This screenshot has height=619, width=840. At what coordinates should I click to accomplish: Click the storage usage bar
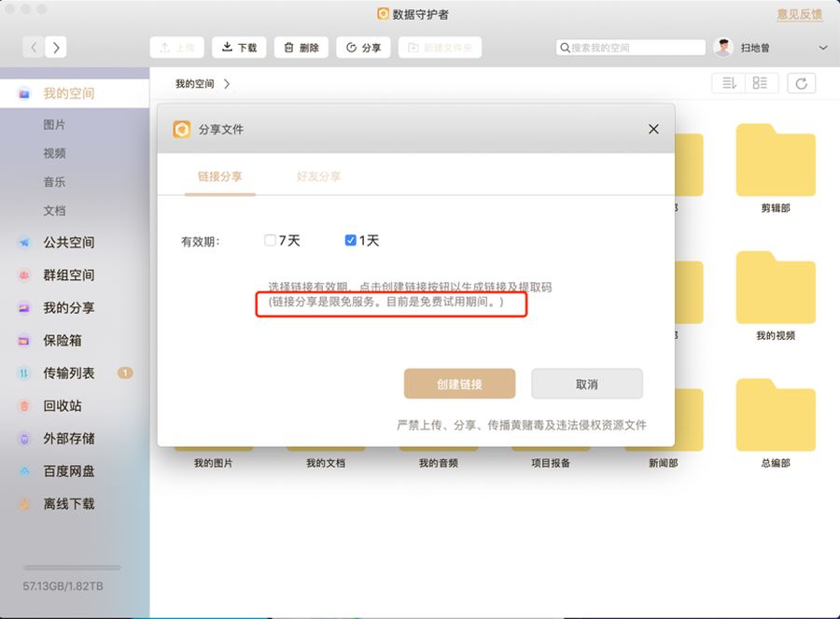(x=72, y=568)
